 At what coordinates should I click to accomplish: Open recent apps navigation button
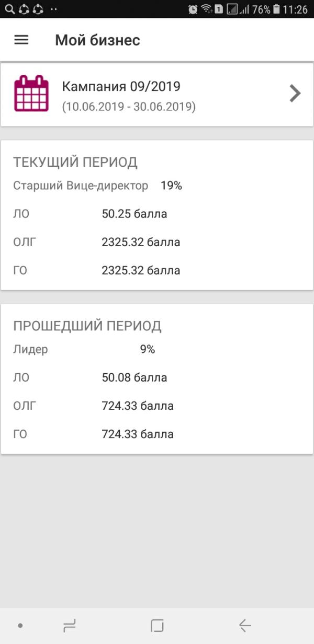pos(69,625)
